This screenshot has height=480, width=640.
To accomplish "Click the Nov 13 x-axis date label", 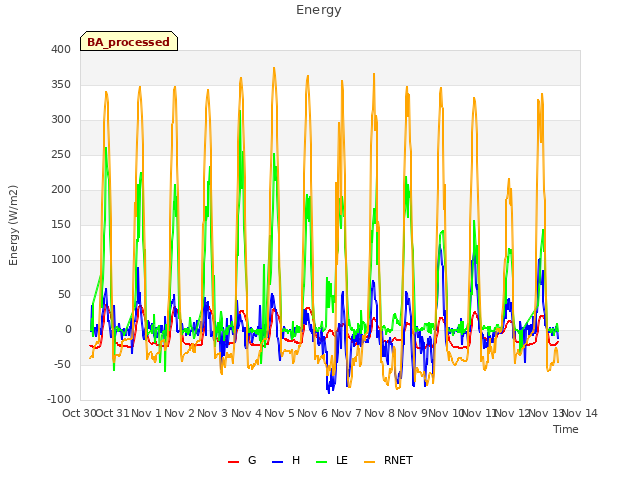I will pos(546,413).
